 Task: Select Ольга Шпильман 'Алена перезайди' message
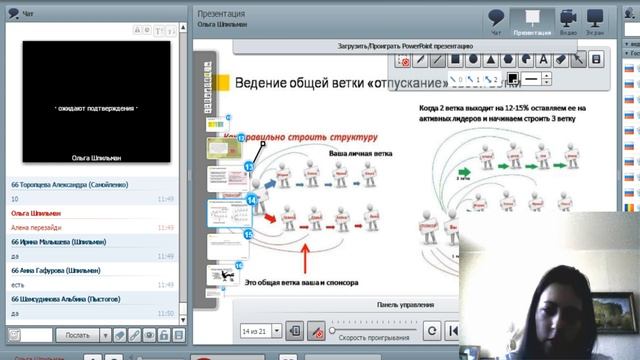[x=93, y=220]
